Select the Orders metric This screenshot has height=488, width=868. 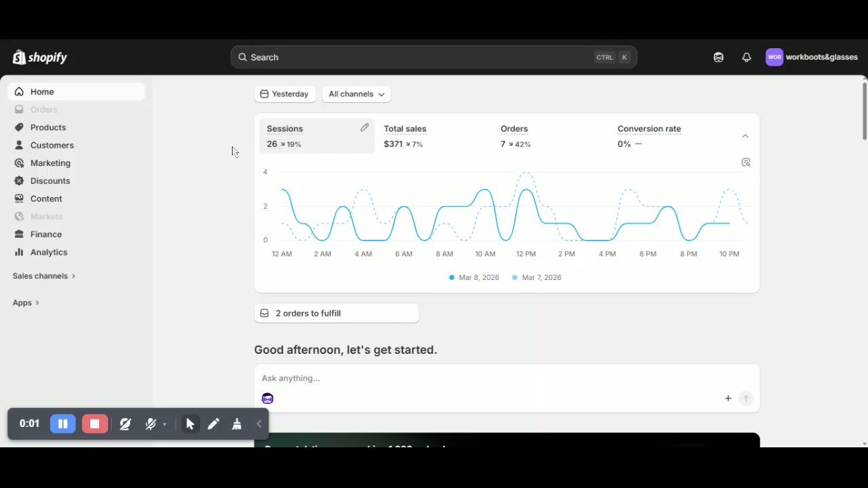pyautogui.click(x=551, y=136)
